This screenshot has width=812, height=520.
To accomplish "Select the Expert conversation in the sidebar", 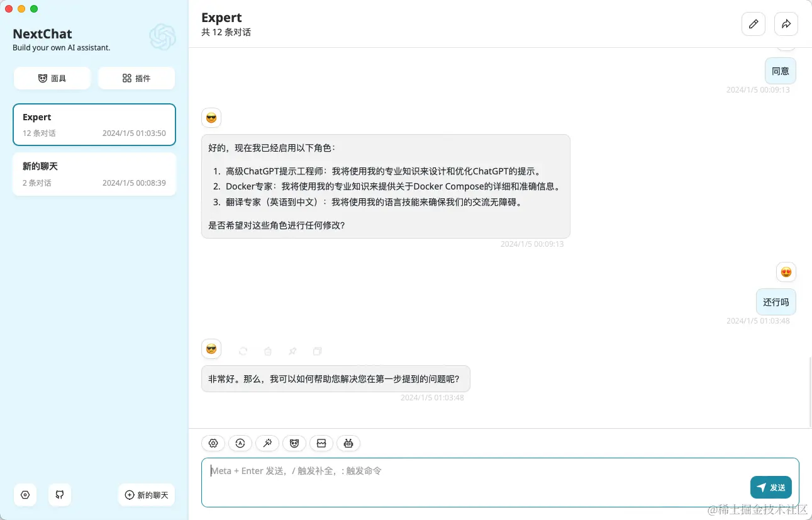I will tap(94, 125).
